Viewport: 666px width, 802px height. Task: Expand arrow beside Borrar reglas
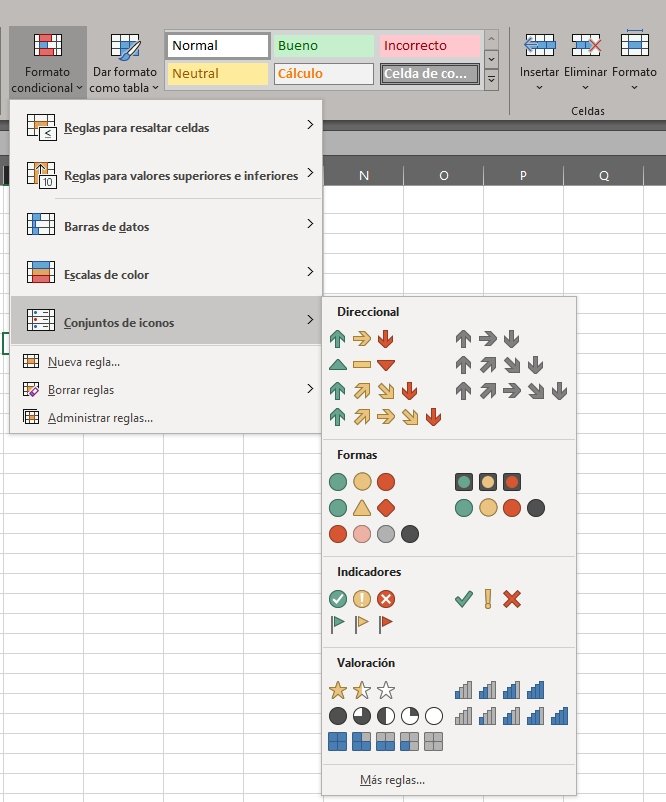point(310,389)
